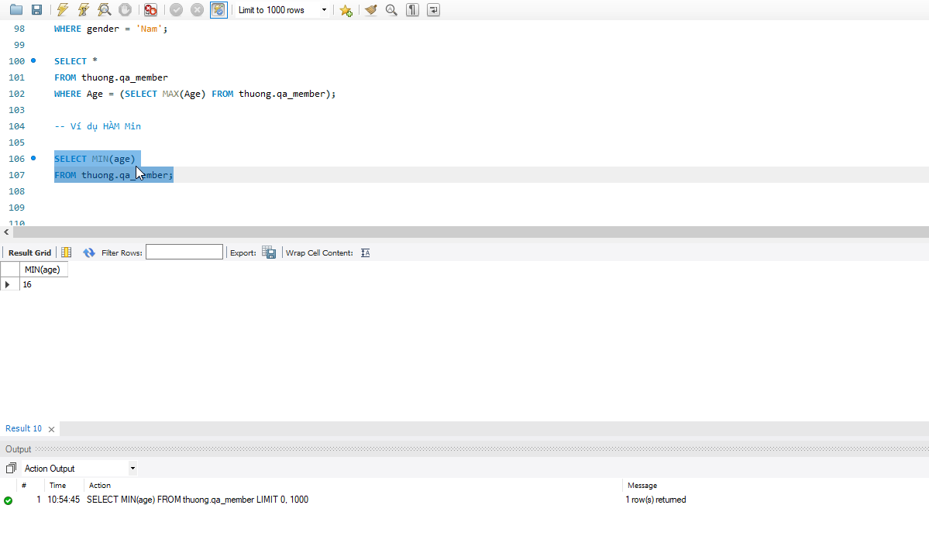Click the Action column header in output
The width and height of the screenshot is (929, 560).
tap(99, 486)
